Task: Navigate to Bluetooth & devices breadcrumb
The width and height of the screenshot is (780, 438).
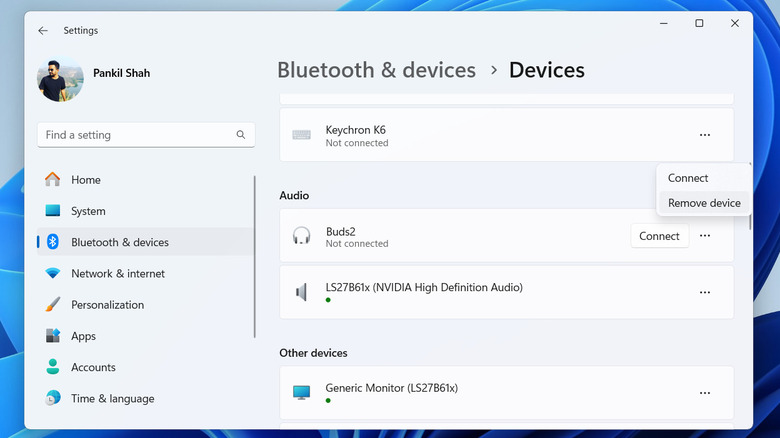Action: click(376, 70)
